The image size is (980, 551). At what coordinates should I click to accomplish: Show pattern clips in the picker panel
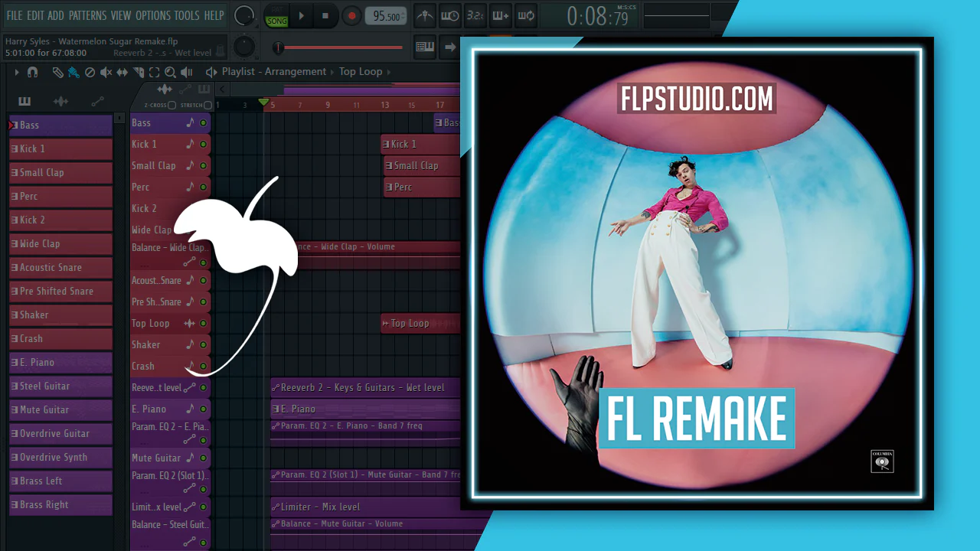coord(24,101)
